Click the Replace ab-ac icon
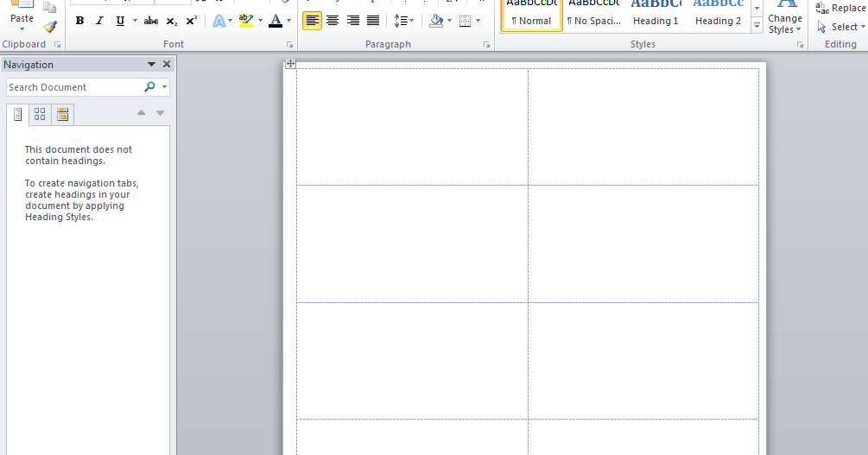Viewport: 868px width, 455px height. point(822,8)
